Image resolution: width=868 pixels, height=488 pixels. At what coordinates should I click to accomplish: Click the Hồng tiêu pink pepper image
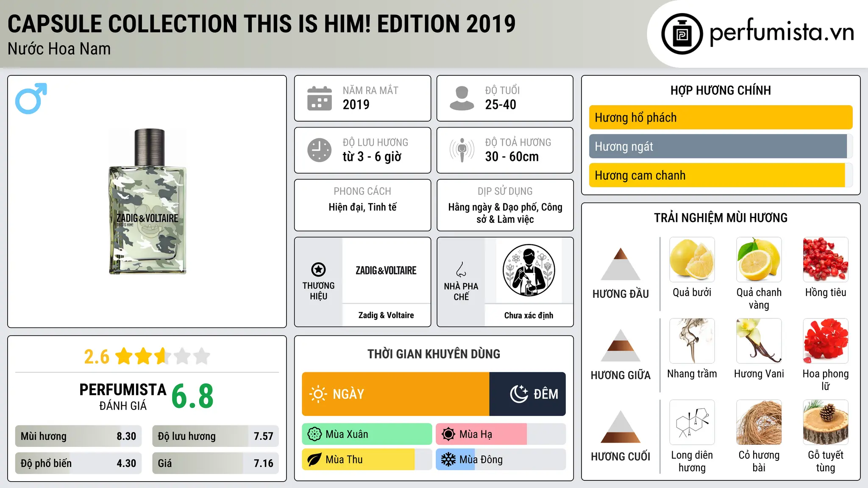[826, 260]
